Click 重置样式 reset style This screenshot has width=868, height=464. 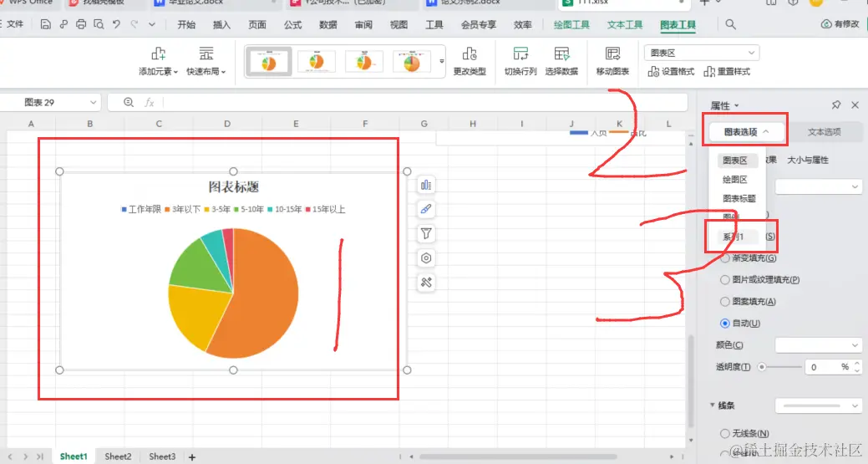click(x=727, y=71)
